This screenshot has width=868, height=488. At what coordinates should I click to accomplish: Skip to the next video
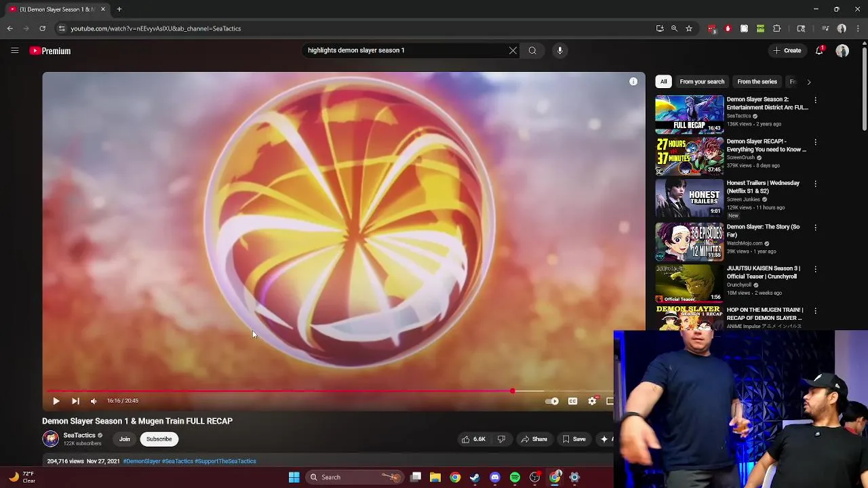pos(75,401)
